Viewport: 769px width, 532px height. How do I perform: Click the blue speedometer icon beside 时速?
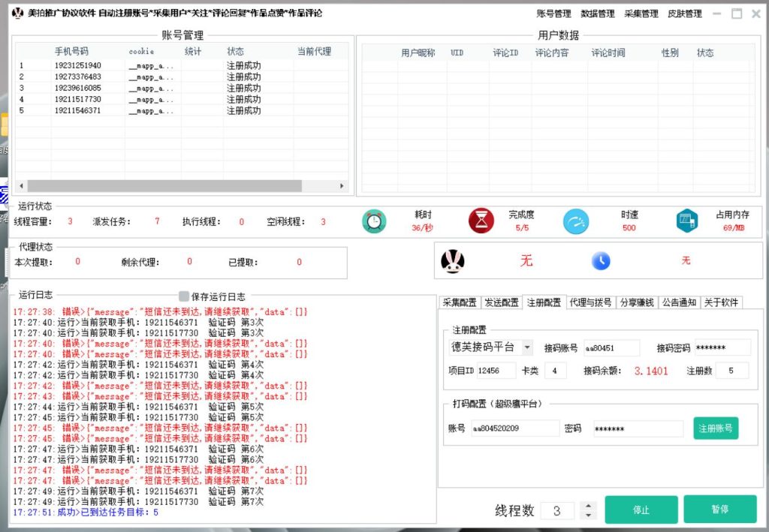click(x=575, y=222)
